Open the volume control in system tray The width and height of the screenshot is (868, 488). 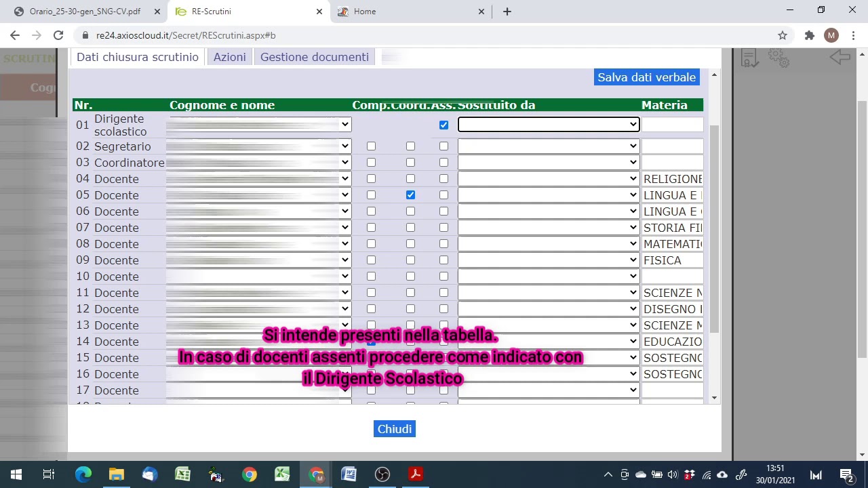(x=673, y=474)
